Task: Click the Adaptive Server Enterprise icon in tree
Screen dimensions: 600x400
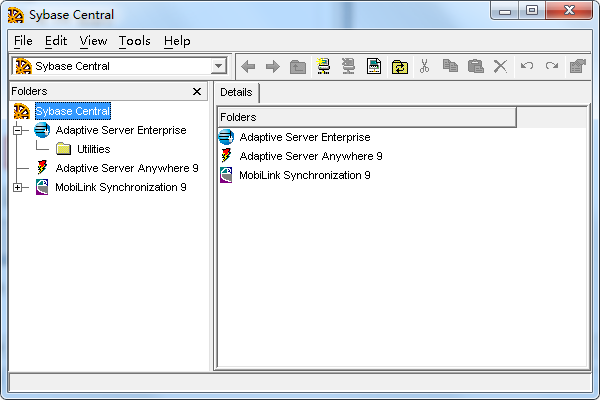Action: [x=42, y=130]
